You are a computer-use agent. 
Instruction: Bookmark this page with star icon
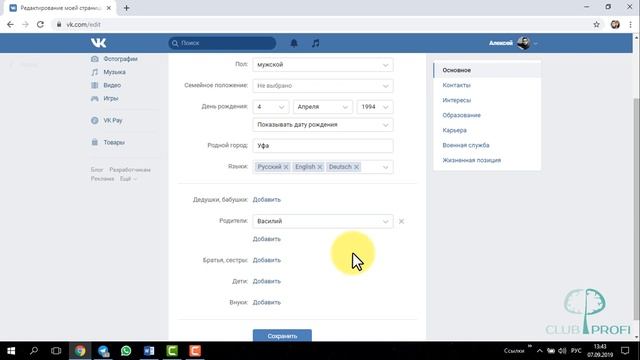tap(596, 24)
